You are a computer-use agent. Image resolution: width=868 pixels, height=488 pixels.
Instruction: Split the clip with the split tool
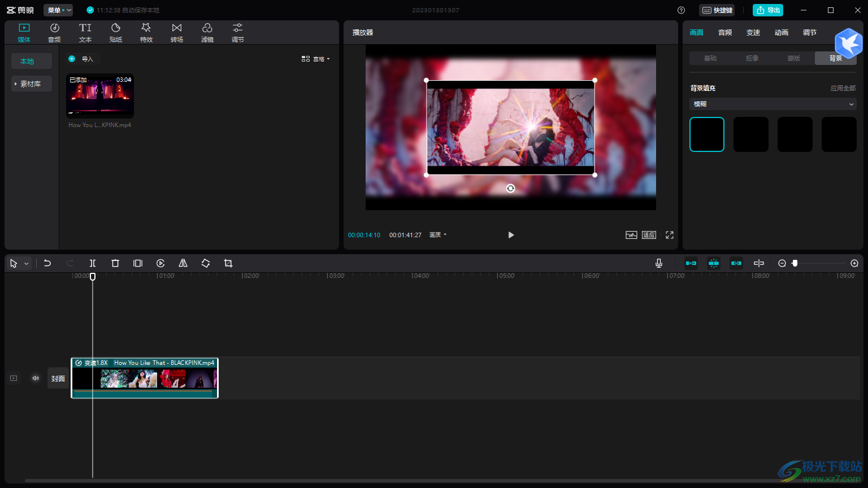pos(93,263)
